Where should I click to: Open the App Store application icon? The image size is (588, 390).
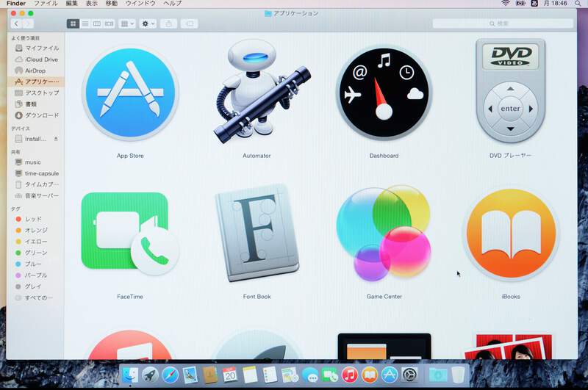[130, 93]
